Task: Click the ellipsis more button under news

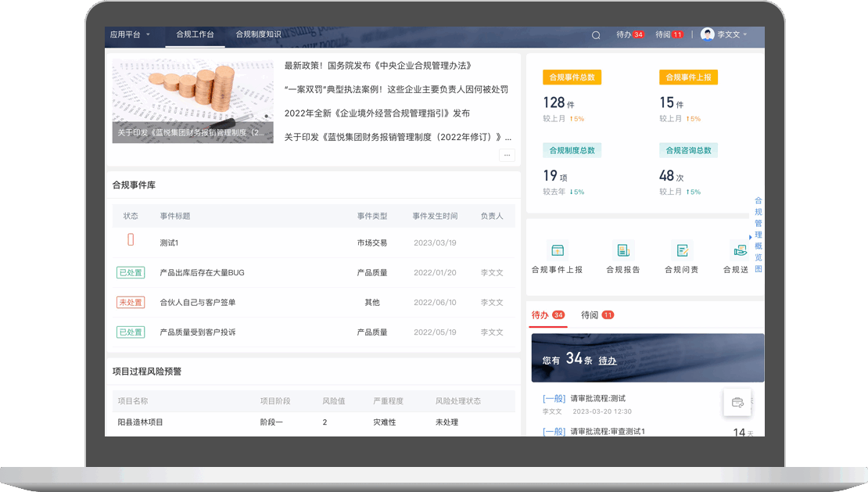Action: [507, 155]
